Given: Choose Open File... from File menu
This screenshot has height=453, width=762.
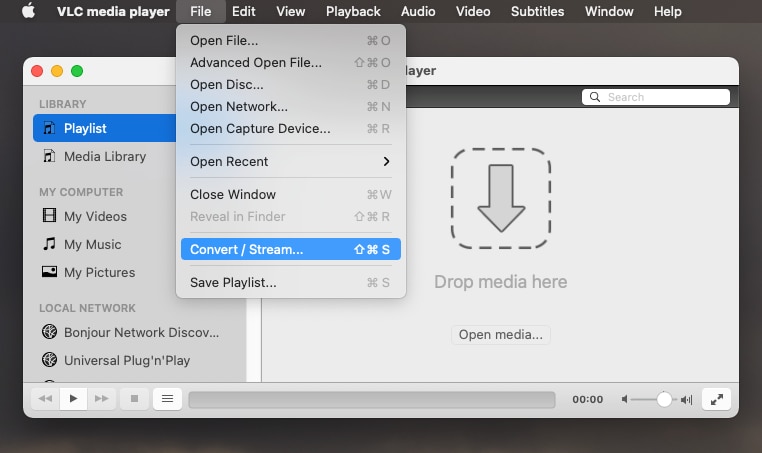Looking at the screenshot, I should [291, 40].
